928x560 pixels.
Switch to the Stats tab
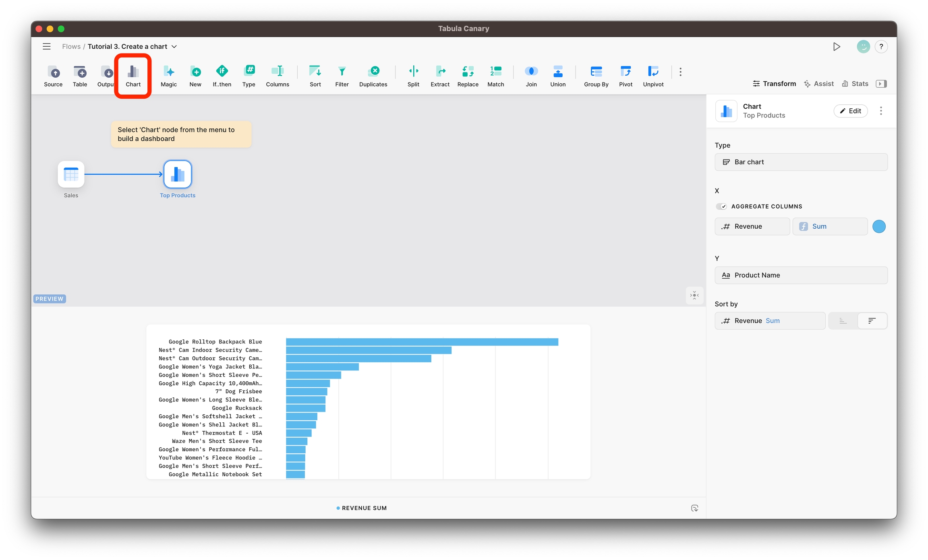tap(855, 84)
